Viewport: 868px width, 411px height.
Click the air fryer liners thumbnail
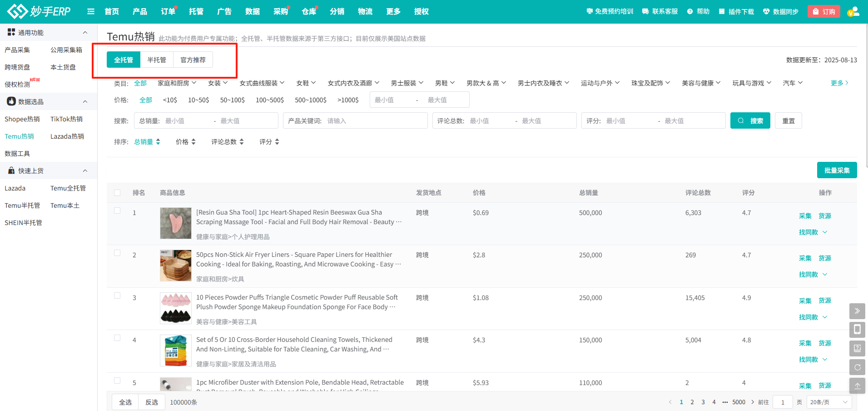click(176, 266)
